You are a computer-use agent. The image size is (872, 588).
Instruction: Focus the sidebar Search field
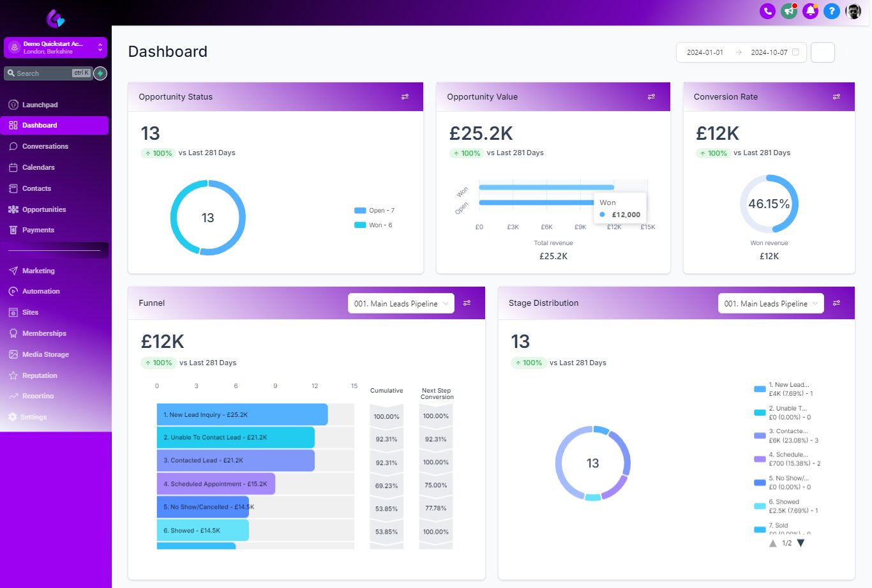[48, 73]
